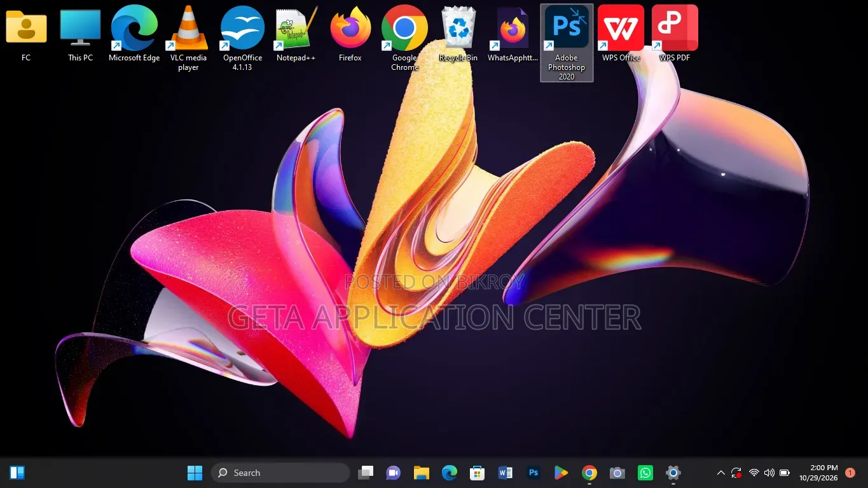Viewport: 868px width, 488px height.
Task: Click the sync status tray icon
Action: (737, 473)
